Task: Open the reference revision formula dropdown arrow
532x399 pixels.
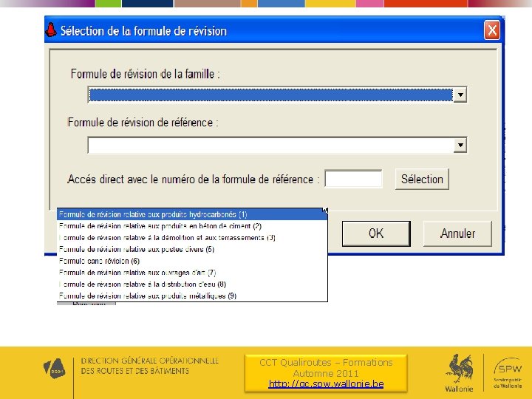Action: (460, 146)
